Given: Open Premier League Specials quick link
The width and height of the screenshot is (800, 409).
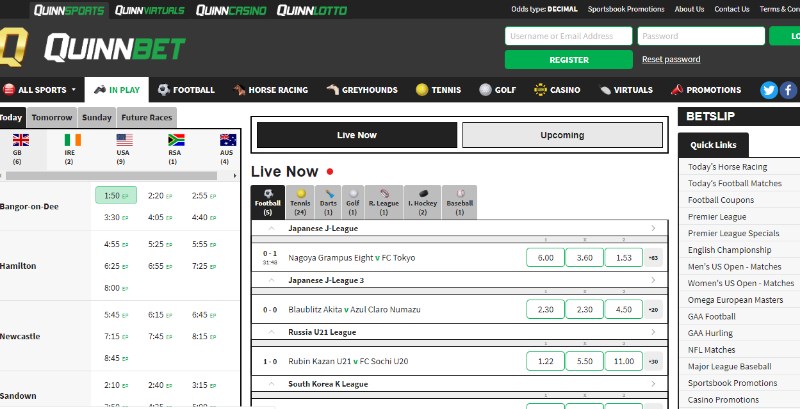Looking at the screenshot, I should tap(733, 233).
